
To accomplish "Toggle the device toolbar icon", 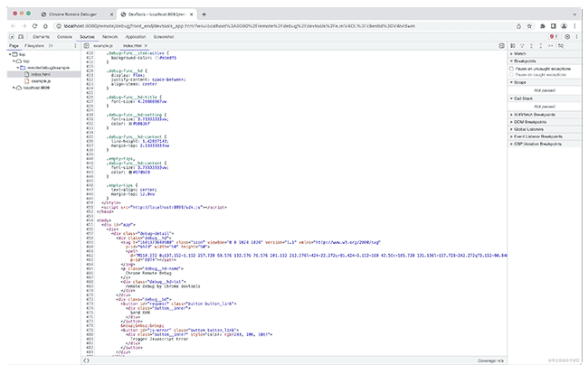I will (x=21, y=37).
